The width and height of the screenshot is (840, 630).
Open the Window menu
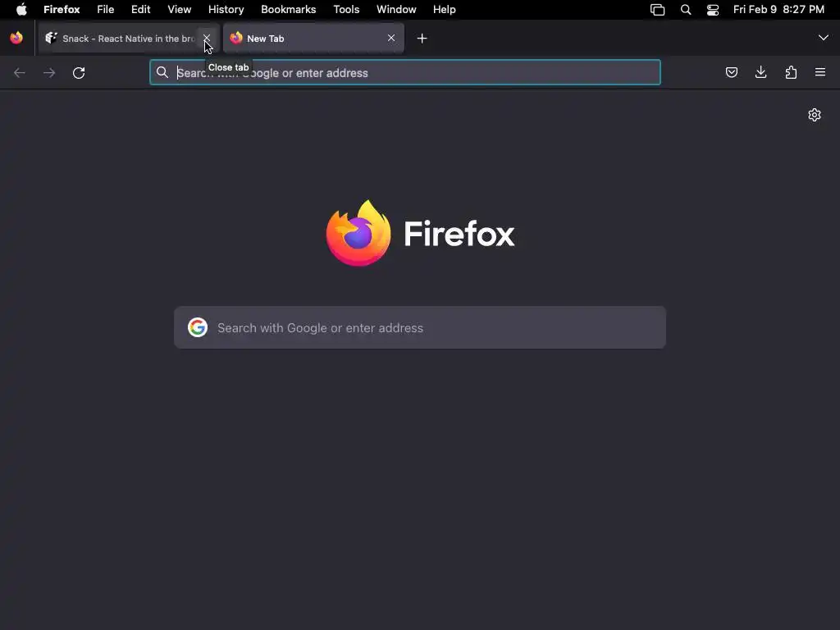point(396,9)
